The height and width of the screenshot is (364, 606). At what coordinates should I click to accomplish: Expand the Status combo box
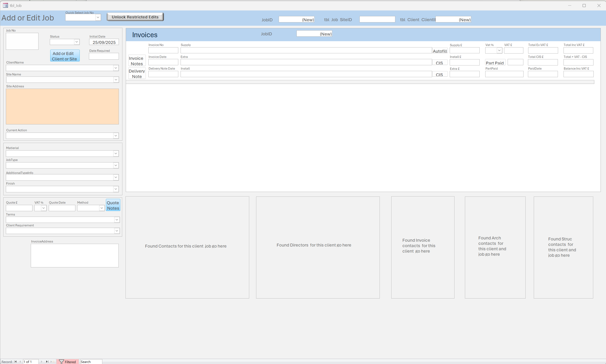(x=77, y=42)
